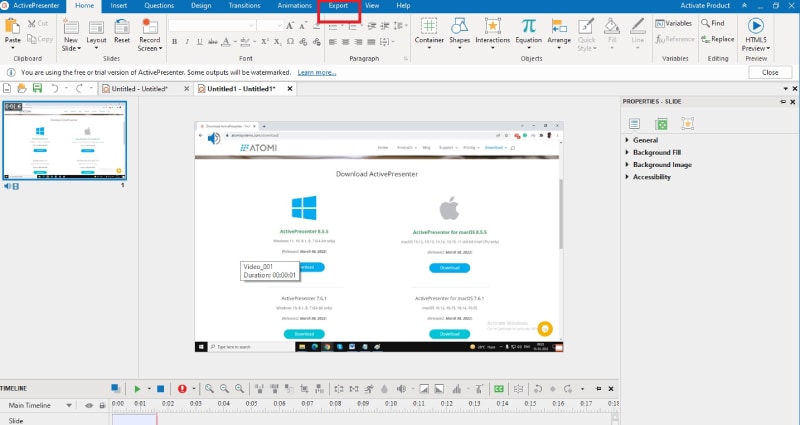Viewport: 800px width, 425px height.
Task: Click the Undo arrow icon
Action: pyautogui.click(x=54, y=88)
